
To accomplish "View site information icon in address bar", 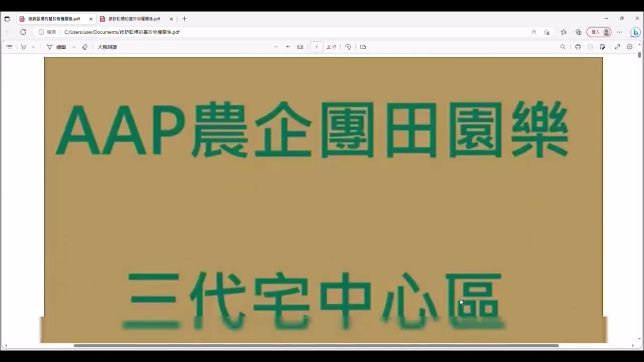I will tap(41, 32).
